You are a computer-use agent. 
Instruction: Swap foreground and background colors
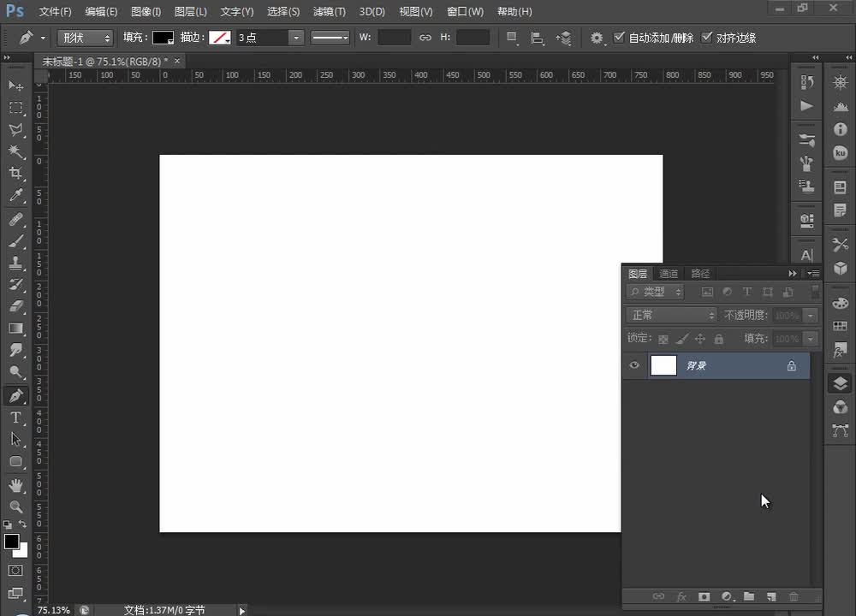click(x=22, y=524)
